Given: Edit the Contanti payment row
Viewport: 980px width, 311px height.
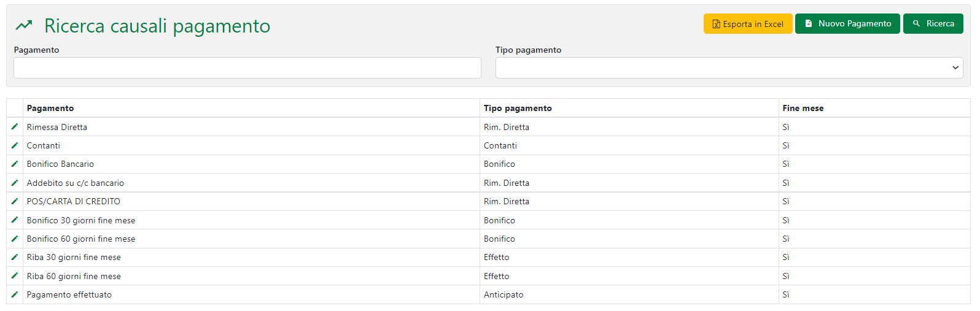Looking at the screenshot, I should click(x=15, y=145).
